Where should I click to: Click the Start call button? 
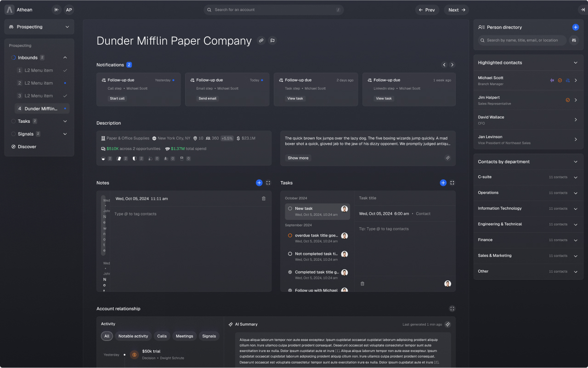(x=117, y=98)
